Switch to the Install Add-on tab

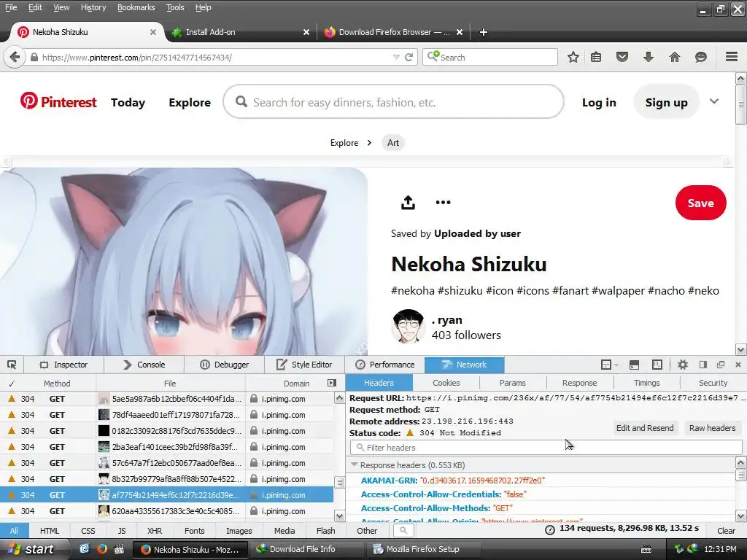pos(241,32)
